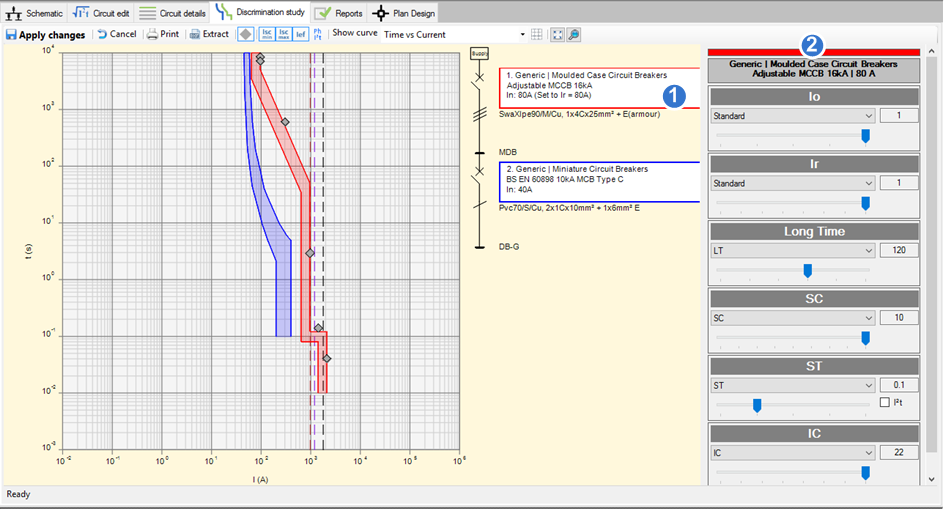Toggle the chart grid icon
This screenshot has height=509, width=945.
pyautogui.click(x=536, y=34)
